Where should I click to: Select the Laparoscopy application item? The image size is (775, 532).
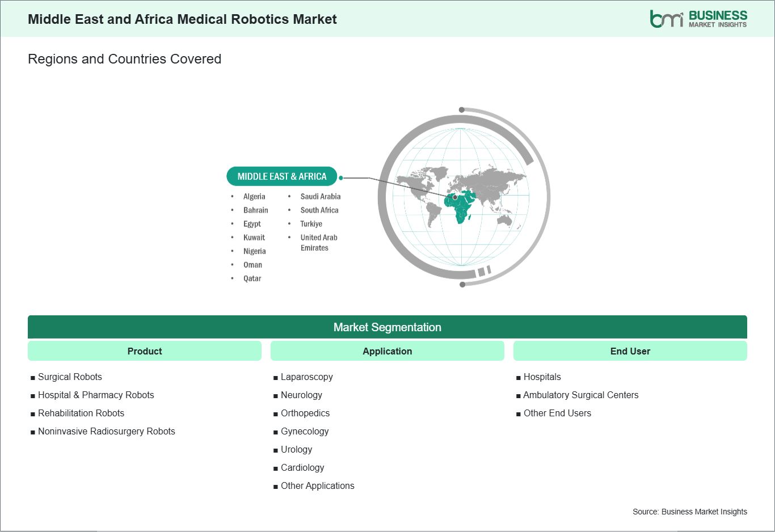pos(307,377)
